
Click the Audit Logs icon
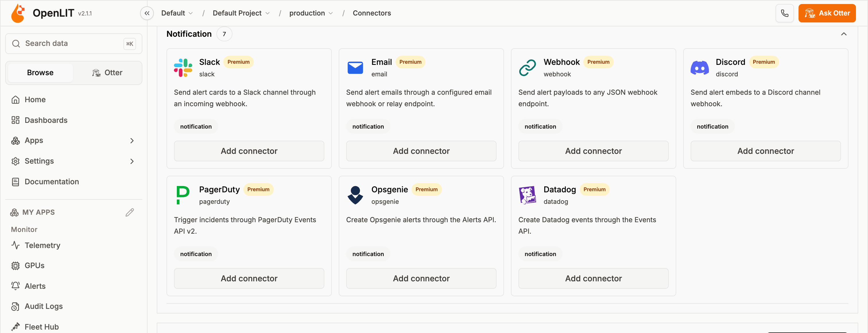15,306
